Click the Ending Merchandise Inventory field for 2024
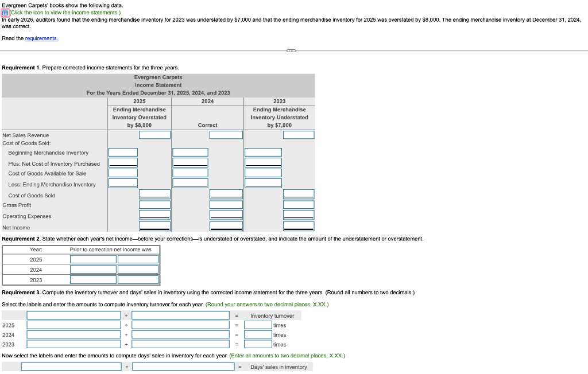The image size is (588, 374). coord(190,182)
